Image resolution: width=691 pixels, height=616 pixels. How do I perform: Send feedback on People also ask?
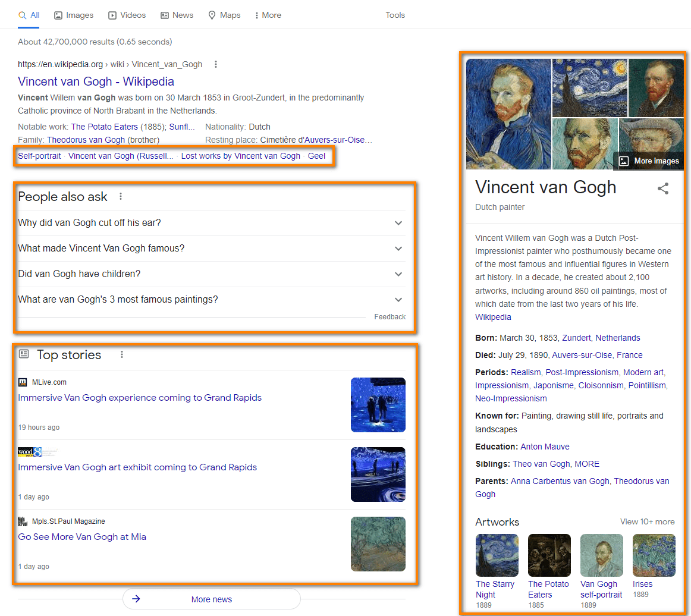coord(390,316)
